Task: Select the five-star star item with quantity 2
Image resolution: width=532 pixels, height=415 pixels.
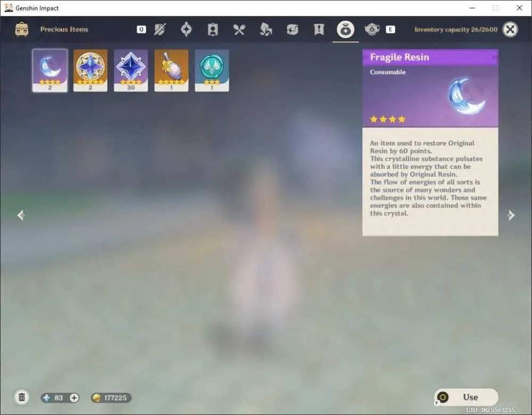Action: tap(90, 70)
